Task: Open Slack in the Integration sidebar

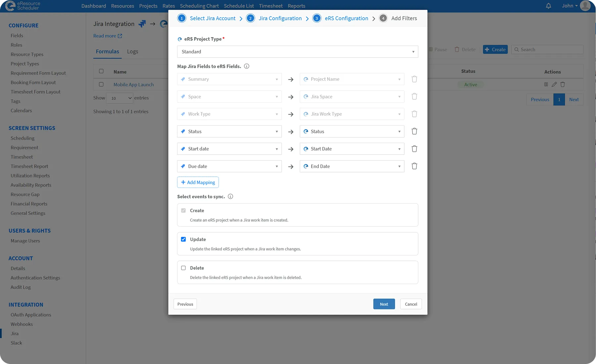Action: [x=16, y=343]
